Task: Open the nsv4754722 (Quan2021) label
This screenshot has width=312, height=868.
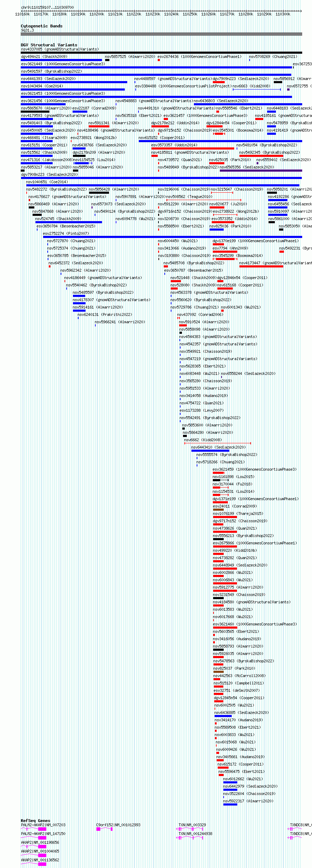Action: point(202,403)
